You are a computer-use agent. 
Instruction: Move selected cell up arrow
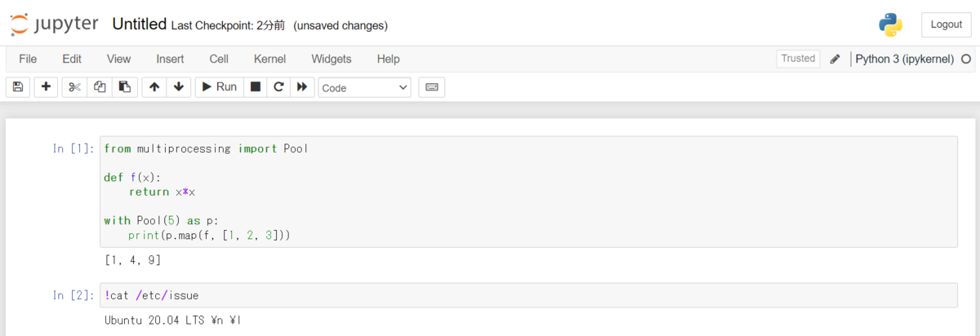154,87
